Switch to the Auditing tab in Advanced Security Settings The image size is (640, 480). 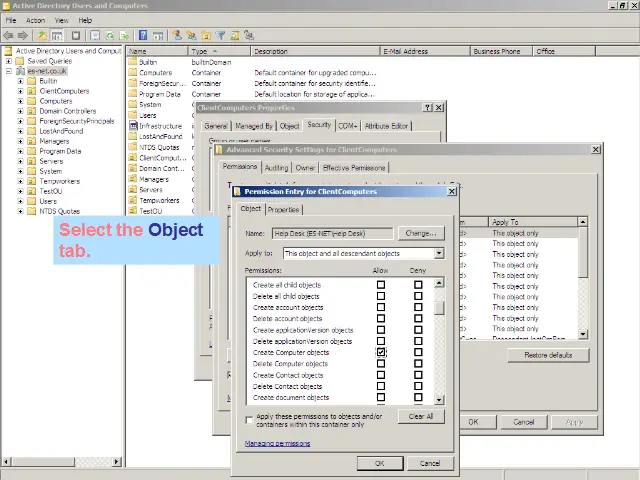point(276,168)
